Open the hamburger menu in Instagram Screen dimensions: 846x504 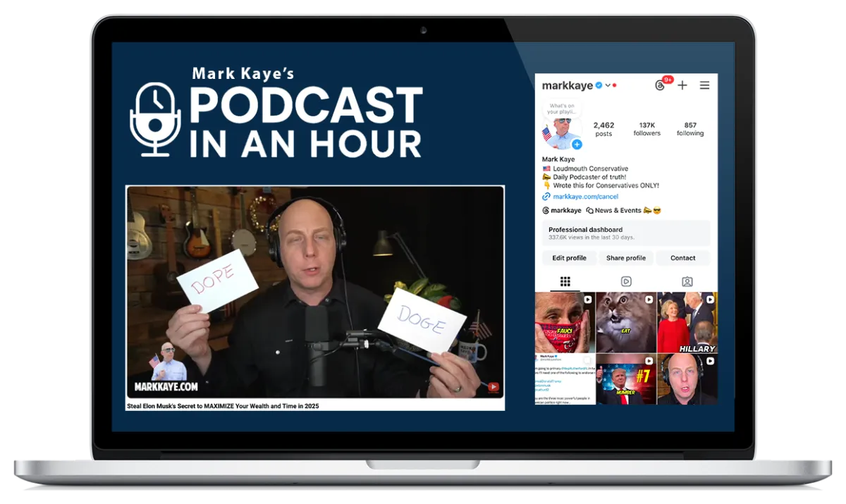click(x=704, y=85)
